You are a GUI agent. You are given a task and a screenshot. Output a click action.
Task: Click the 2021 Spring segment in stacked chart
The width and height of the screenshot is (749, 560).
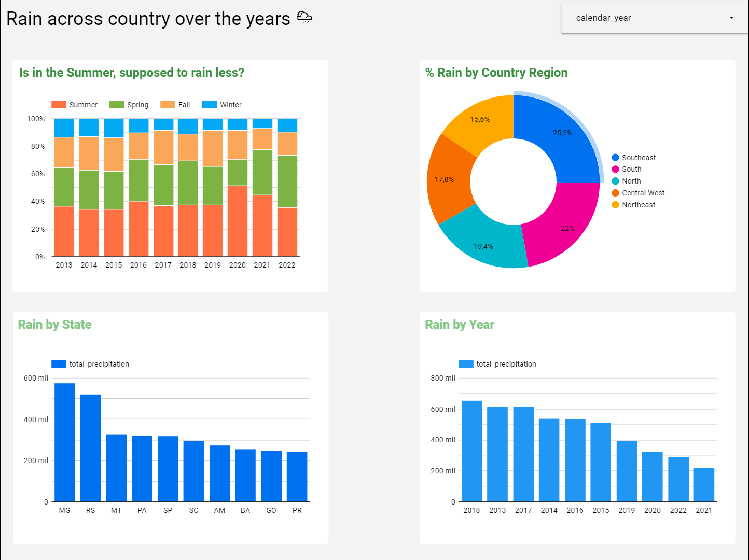click(262, 172)
